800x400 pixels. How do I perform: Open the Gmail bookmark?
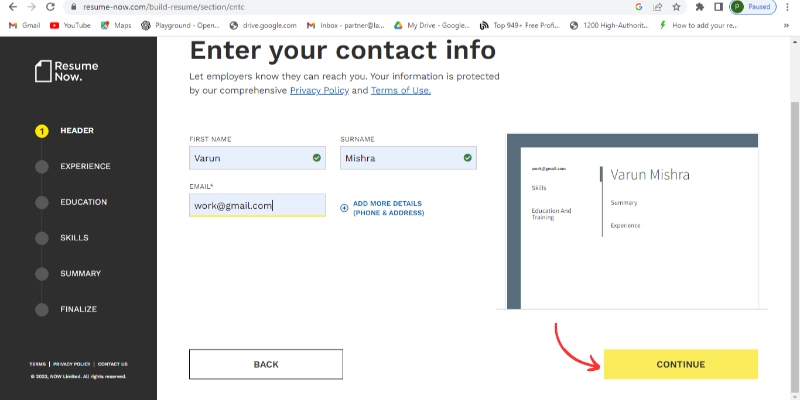pos(24,25)
